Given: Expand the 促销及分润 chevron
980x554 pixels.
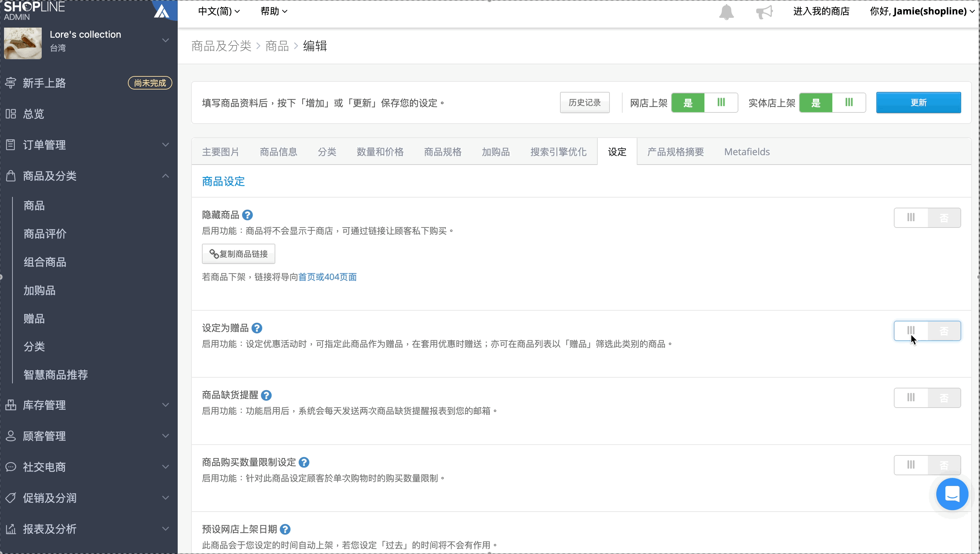Looking at the screenshot, I should (166, 498).
